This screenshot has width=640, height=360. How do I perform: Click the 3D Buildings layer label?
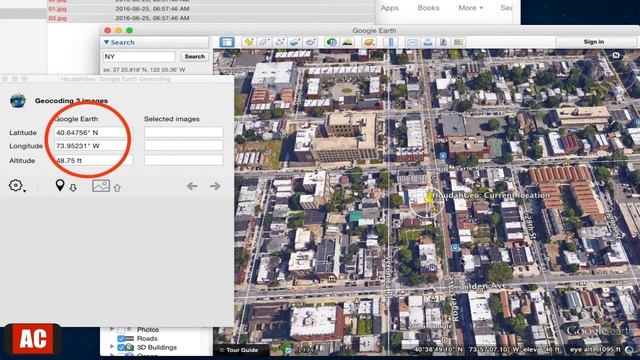tap(157, 347)
